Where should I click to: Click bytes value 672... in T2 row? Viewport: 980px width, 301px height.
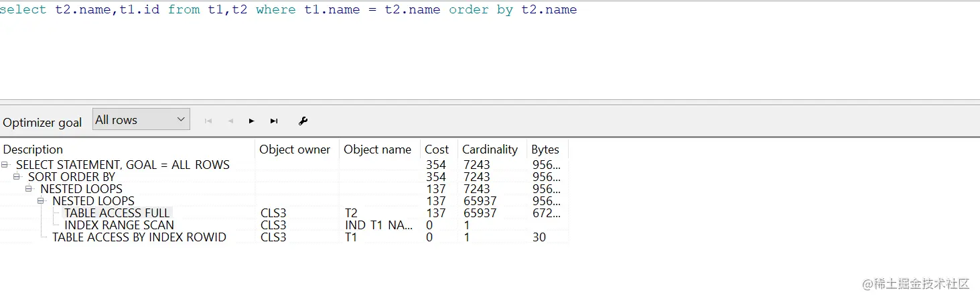pos(546,213)
